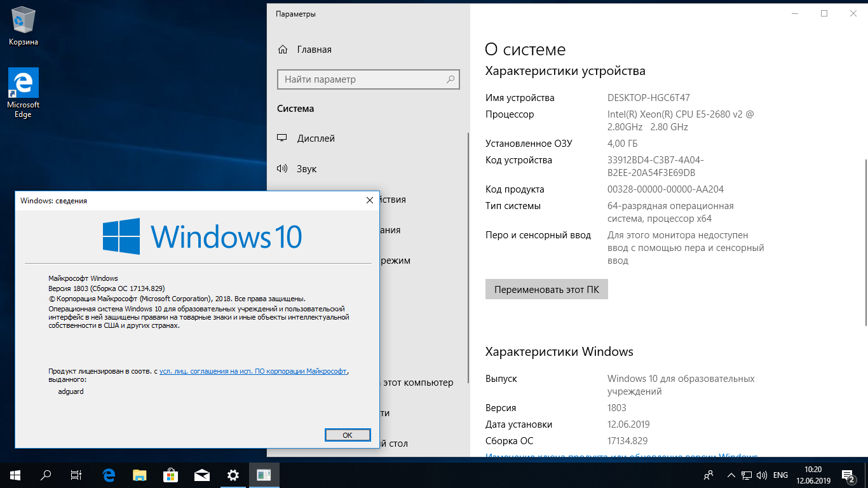
Task: Click the 'Характеристики Windows' heading
Action: pyautogui.click(x=559, y=351)
